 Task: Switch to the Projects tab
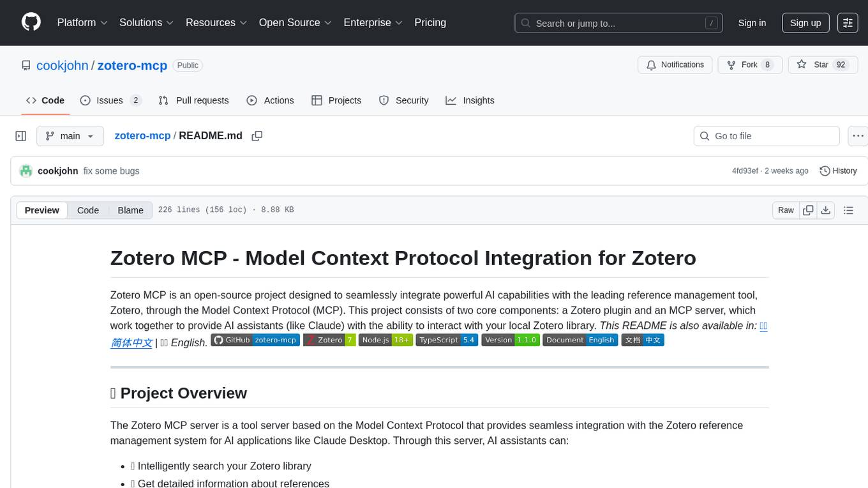click(x=336, y=100)
